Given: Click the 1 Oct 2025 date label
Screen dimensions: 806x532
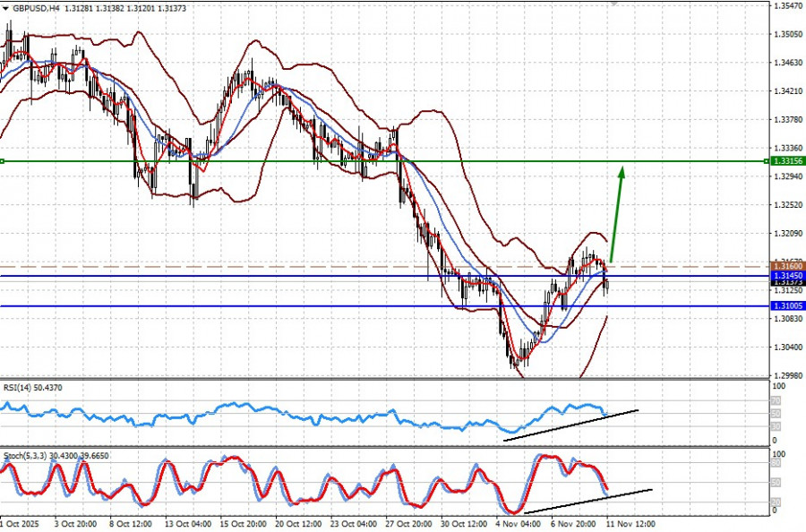Looking at the screenshot, I should click(x=21, y=524).
